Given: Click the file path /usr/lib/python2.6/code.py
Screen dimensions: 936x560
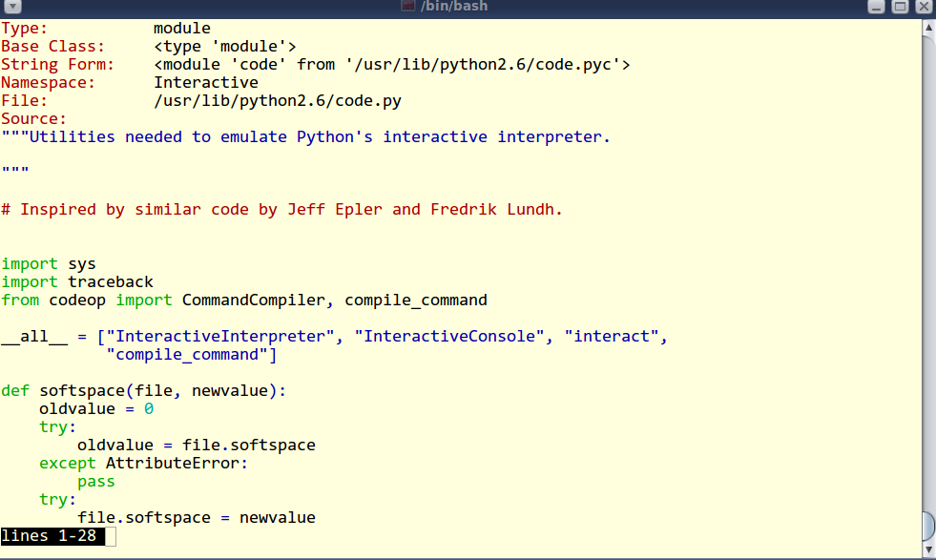Looking at the screenshot, I should pyautogui.click(x=278, y=101).
